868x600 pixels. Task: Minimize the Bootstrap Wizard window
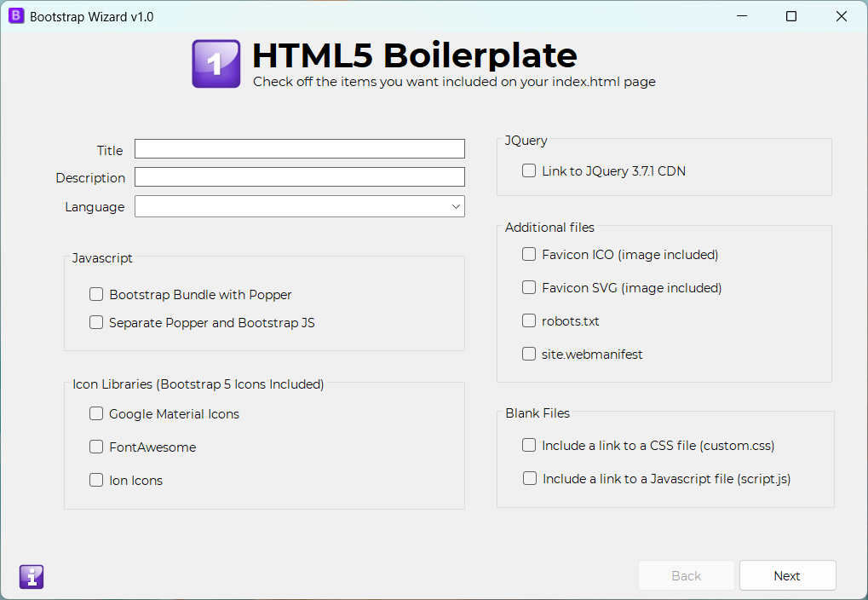pos(741,16)
